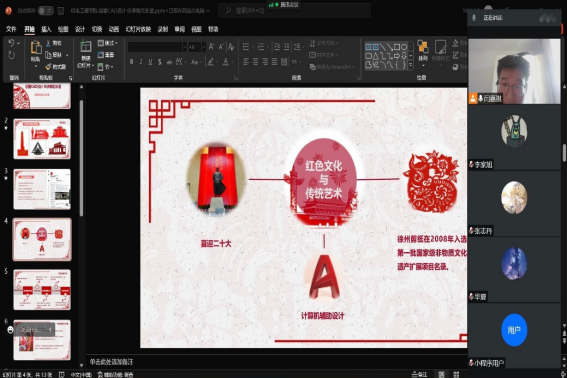Align paragraph text to center
The height and width of the screenshot is (378, 567).
pyautogui.click(x=255, y=62)
